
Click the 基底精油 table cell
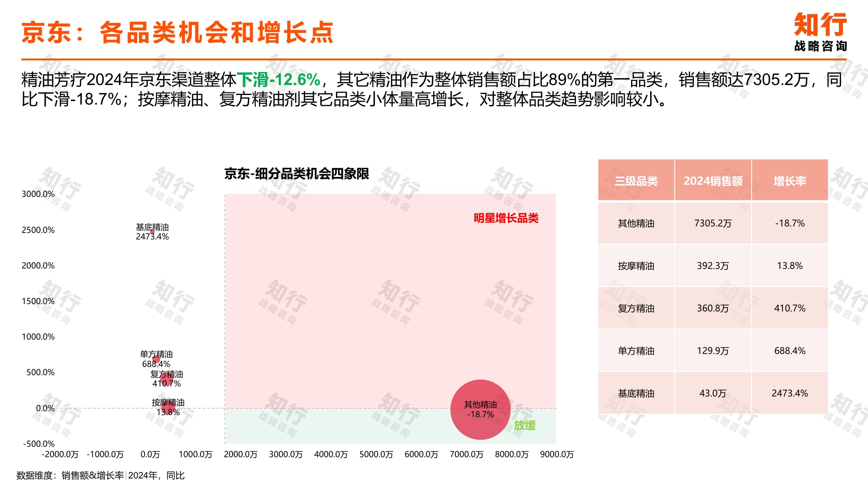click(x=636, y=393)
